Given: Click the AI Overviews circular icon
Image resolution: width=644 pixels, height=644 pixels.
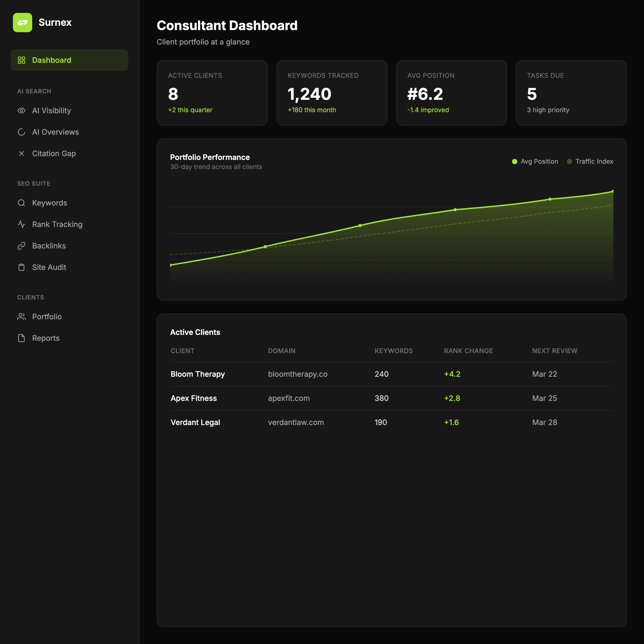Looking at the screenshot, I should tap(21, 132).
